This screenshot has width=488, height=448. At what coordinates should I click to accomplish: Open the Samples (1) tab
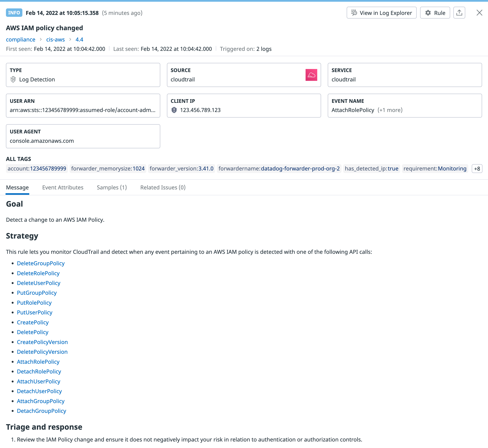tap(112, 187)
